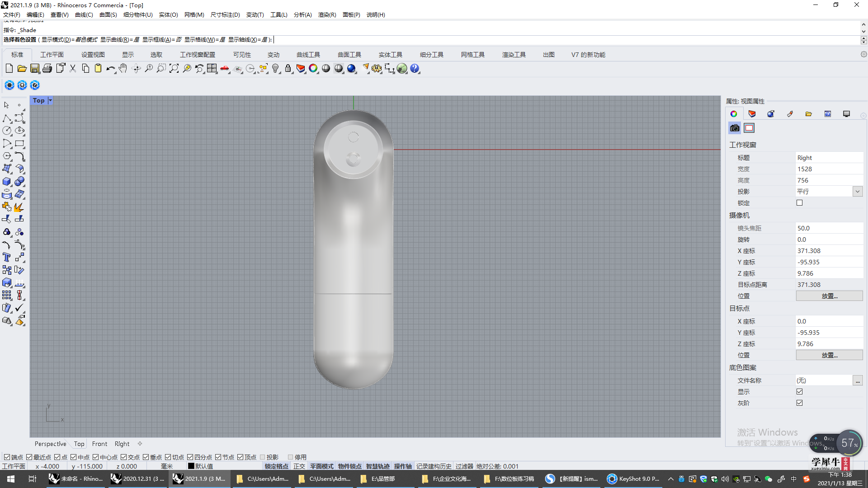Click the camera 位置 放置... button
The image size is (868, 488).
click(829, 296)
